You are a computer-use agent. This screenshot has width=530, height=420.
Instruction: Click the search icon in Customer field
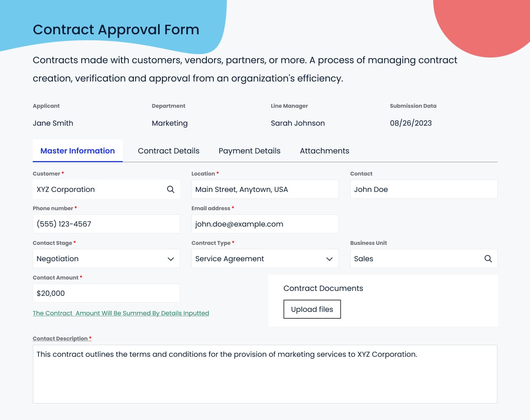[171, 189]
